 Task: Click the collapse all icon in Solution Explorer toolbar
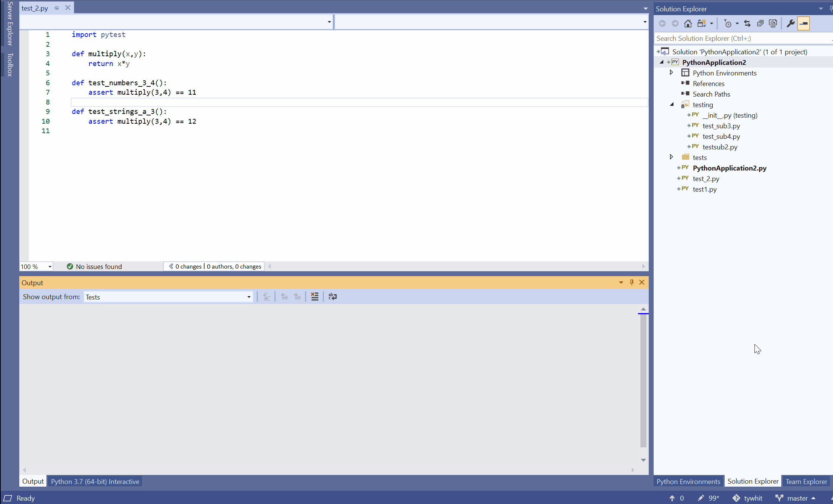click(760, 23)
